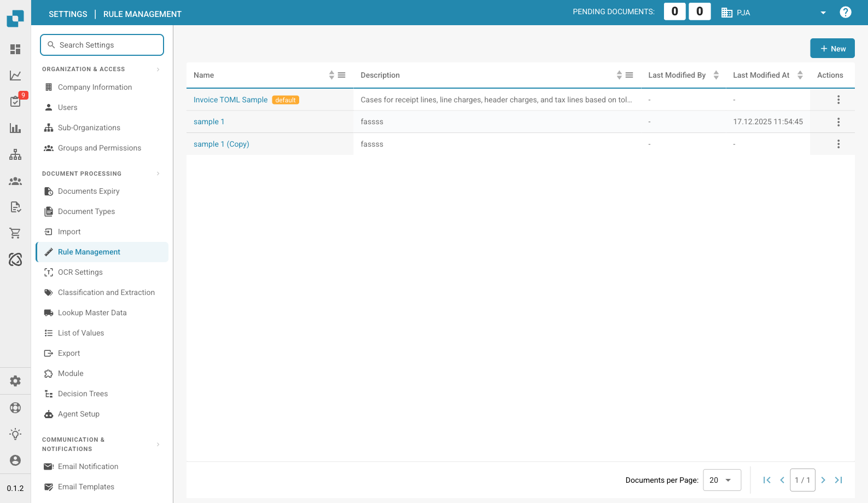Open actions menu for sample 1 (Copy)
Screen dimensions: 868x503
tap(838, 144)
